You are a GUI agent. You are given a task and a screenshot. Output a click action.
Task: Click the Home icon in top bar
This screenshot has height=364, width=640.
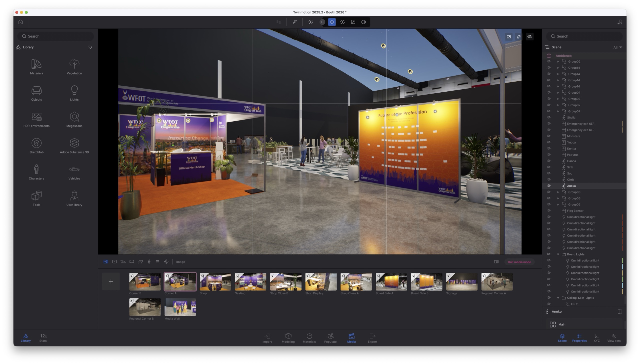(x=20, y=22)
